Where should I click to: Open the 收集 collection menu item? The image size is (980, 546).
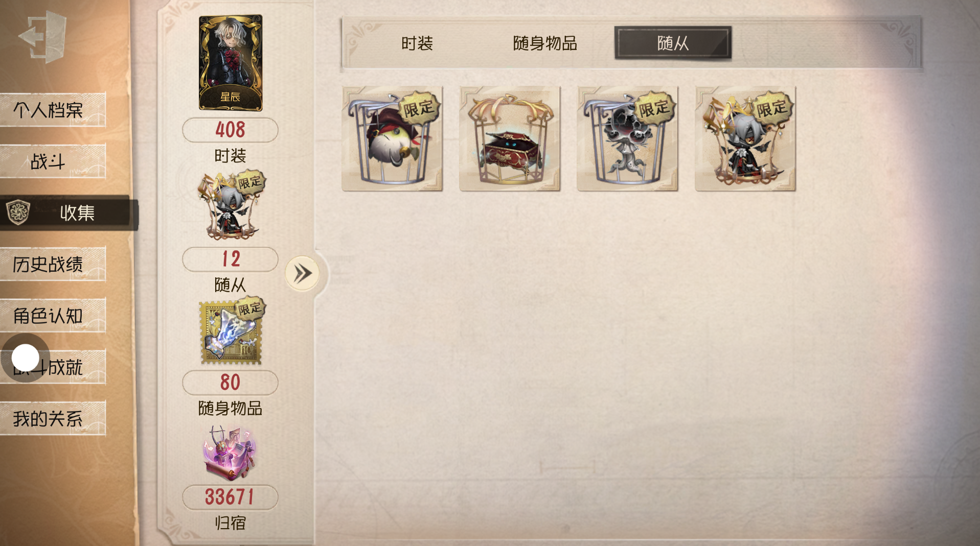tap(69, 212)
